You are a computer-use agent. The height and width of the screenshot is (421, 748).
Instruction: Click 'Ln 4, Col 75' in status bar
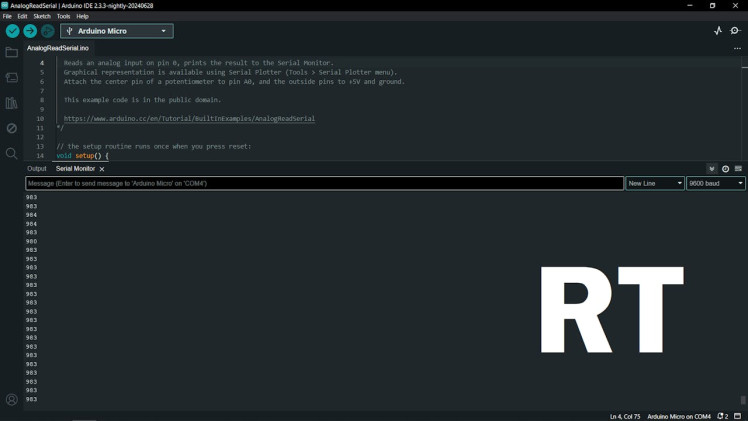[x=625, y=417]
